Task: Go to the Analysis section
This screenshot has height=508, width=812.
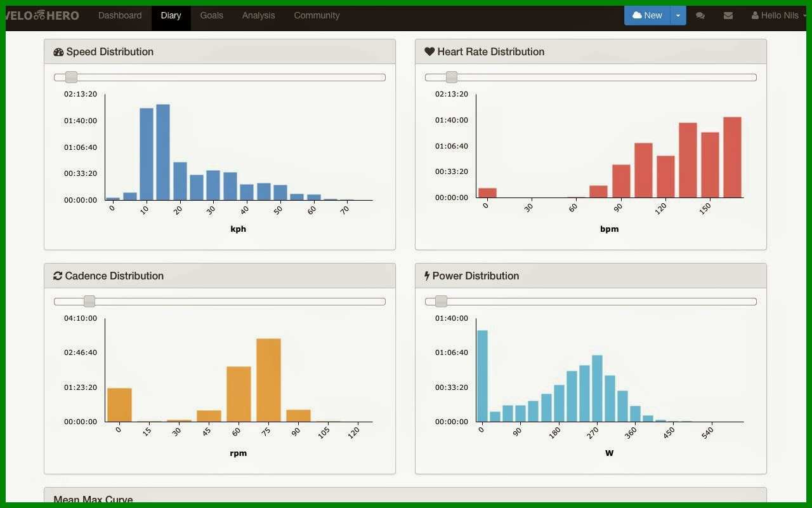Action: click(258, 15)
